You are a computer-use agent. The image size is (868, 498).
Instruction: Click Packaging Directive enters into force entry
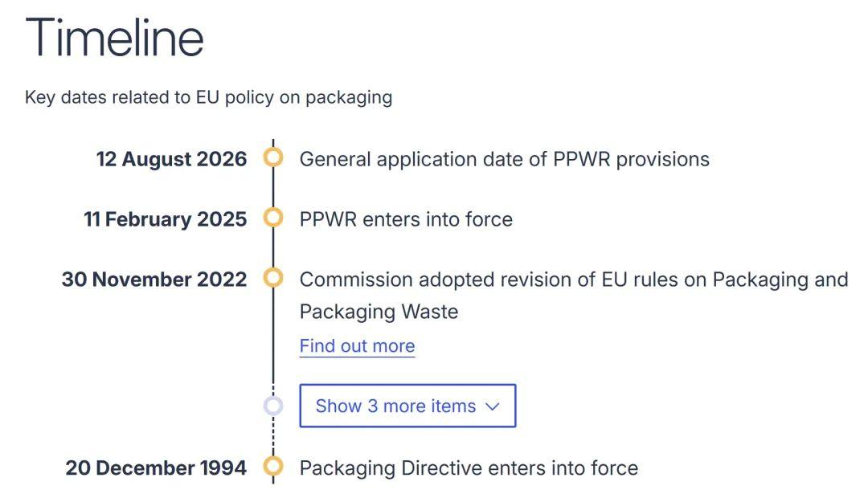(469, 468)
